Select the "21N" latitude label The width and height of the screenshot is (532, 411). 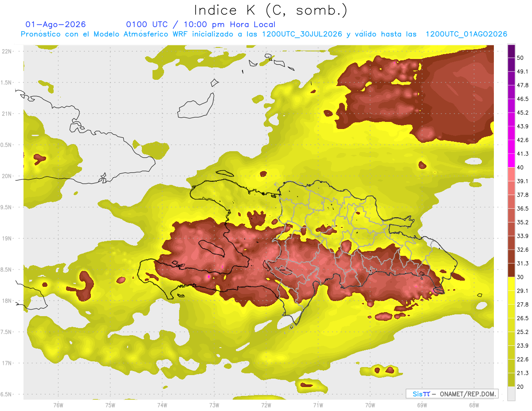[7, 114]
